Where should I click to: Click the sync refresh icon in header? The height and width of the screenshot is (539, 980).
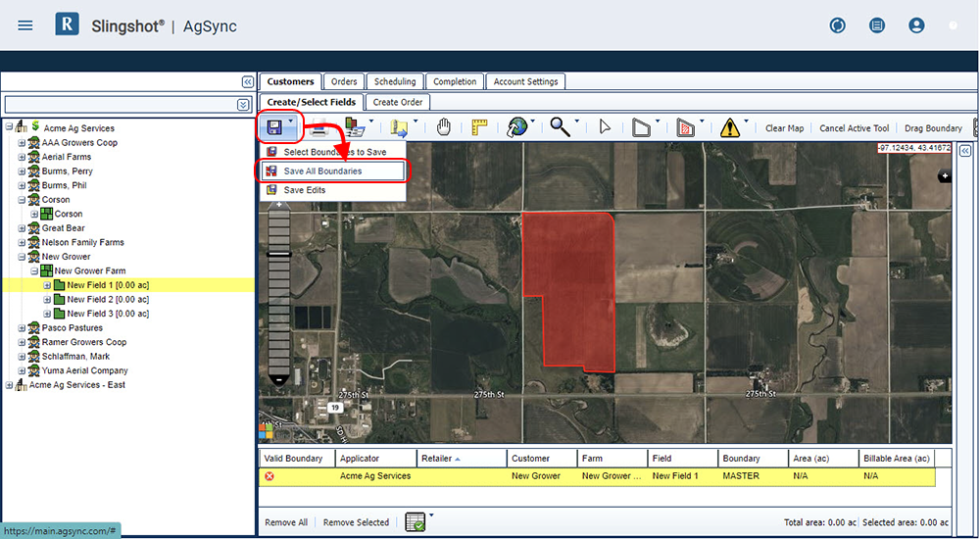pyautogui.click(x=838, y=25)
